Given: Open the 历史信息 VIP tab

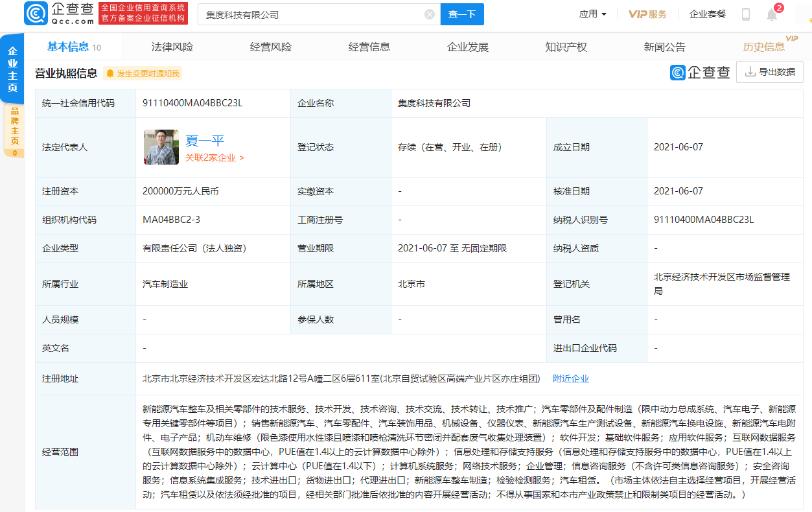Looking at the screenshot, I should [765, 46].
